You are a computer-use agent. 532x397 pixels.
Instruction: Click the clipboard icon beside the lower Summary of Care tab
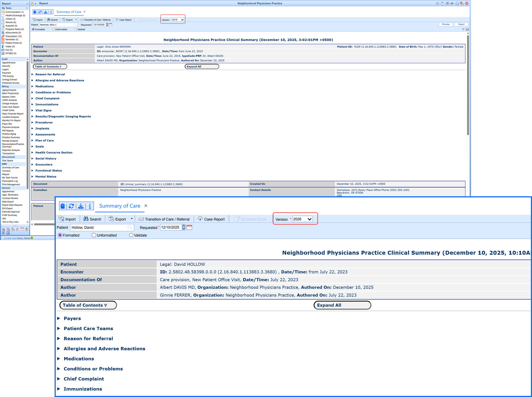point(63,206)
